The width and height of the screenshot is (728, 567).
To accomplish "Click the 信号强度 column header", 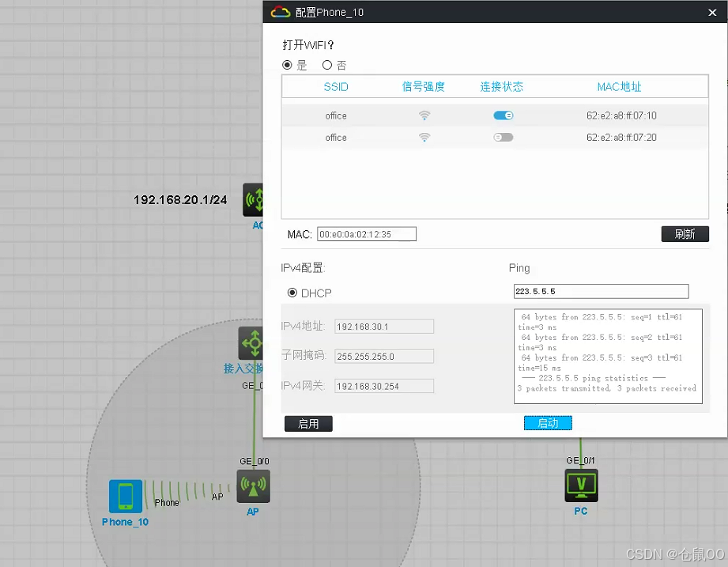I will tap(424, 87).
